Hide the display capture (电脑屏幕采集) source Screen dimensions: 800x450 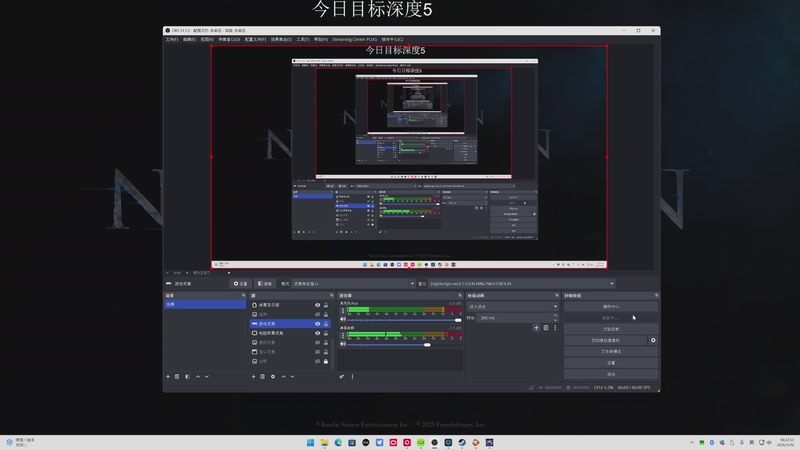coord(317,333)
